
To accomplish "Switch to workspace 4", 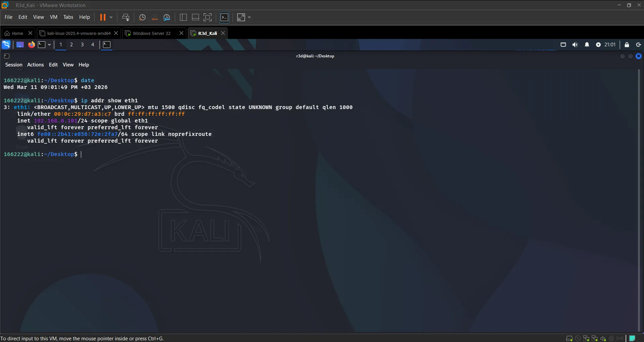I will point(93,45).
